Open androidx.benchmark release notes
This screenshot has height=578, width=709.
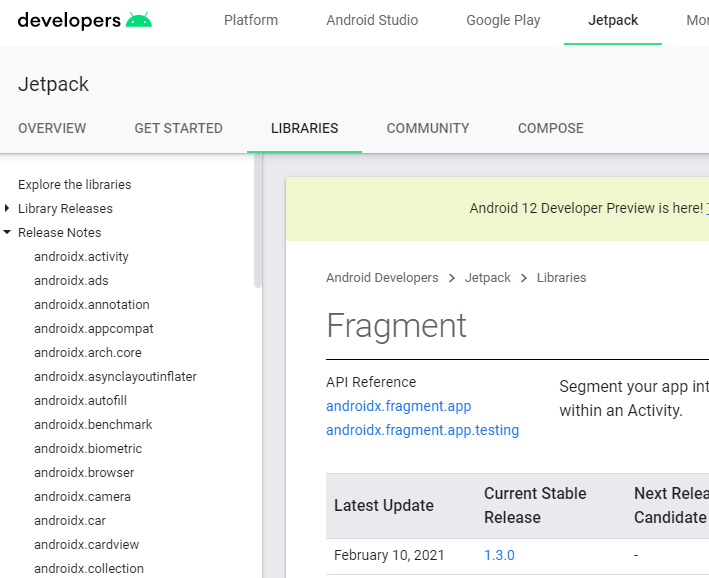[93, 424]
